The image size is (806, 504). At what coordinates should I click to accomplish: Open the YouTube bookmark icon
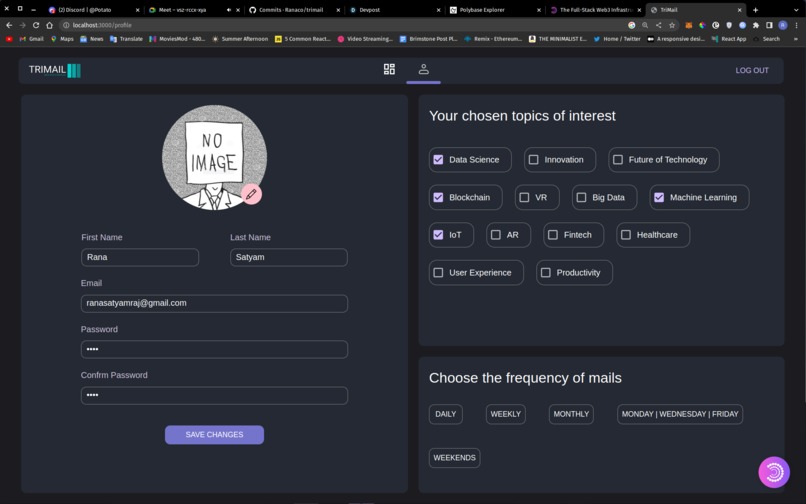[9, 39]
